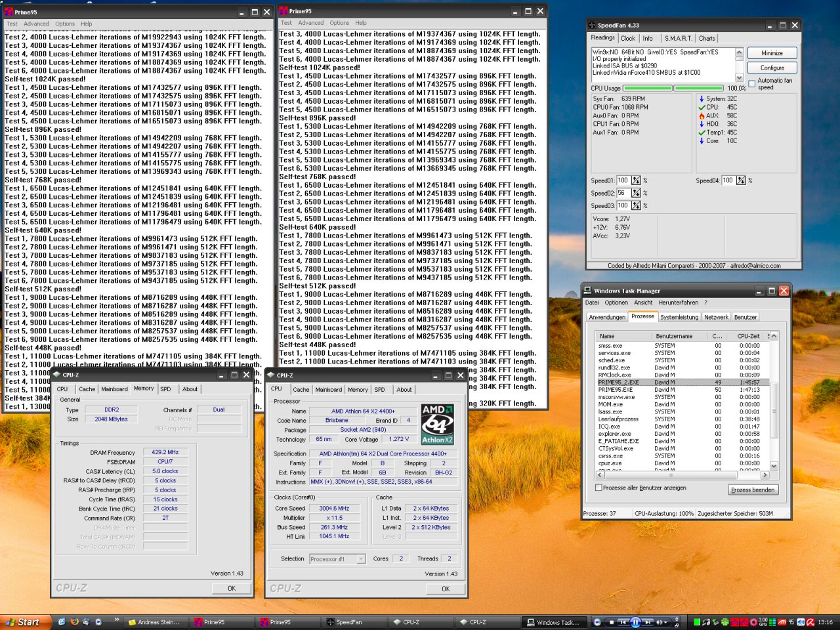This screenshot has width=840, height=630.
Task: Click the red umbrella antivirus tray icon
Action: point(811,622)
